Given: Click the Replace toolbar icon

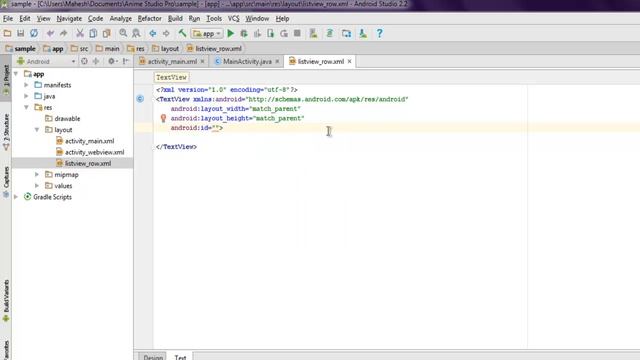Looking at the screenshot, I should (136, 33).
